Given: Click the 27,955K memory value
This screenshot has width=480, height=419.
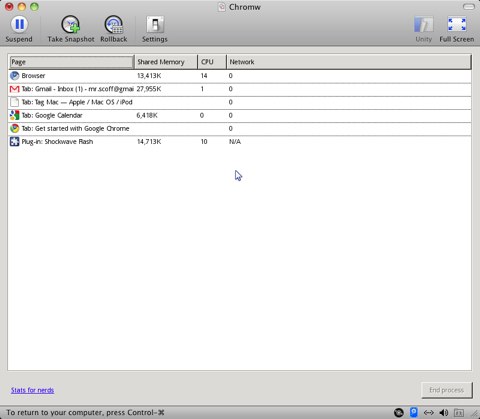Looking at the screenshot, I should (149, 89).
